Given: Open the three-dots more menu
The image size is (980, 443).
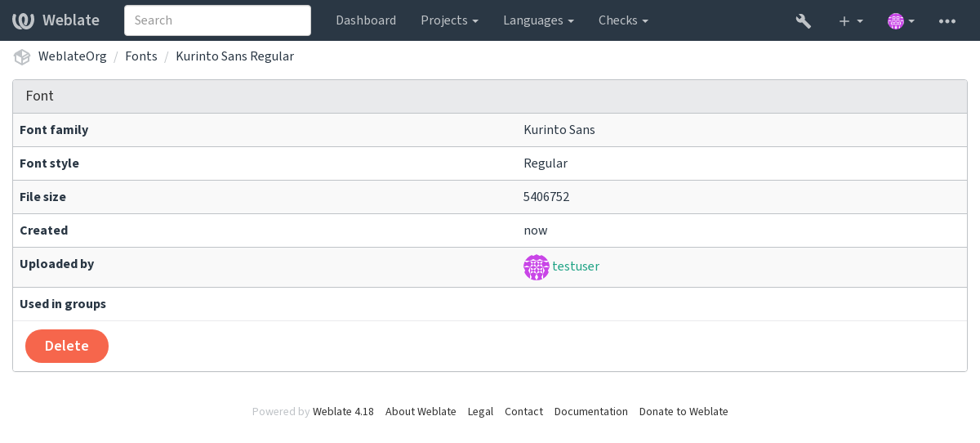Looking at the screenshot, I should pyautogui.click(x=947, y=20).
